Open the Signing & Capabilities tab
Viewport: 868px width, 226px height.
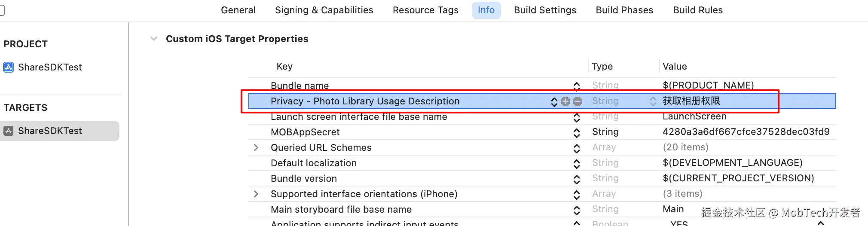(324, 10)
